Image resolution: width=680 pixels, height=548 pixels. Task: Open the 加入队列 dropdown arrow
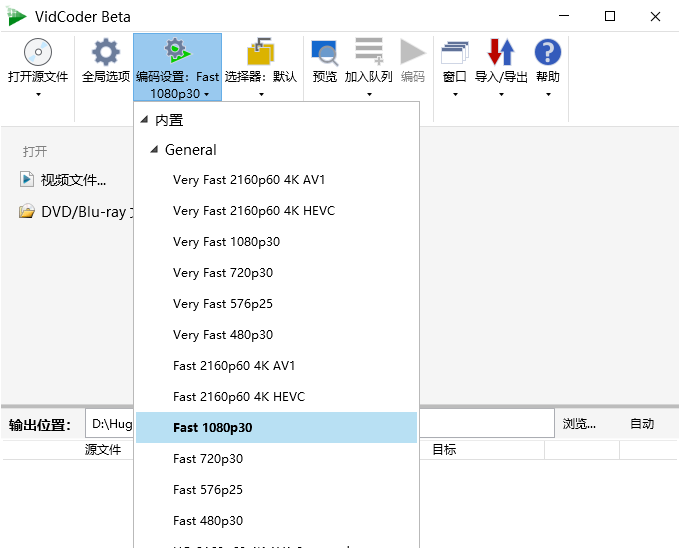coord(369,94)
